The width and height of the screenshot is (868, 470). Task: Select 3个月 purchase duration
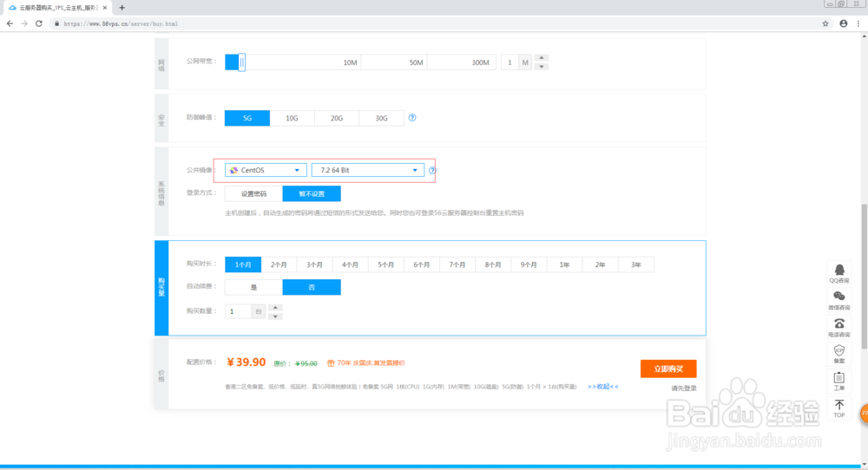click(x=314, y=264)
